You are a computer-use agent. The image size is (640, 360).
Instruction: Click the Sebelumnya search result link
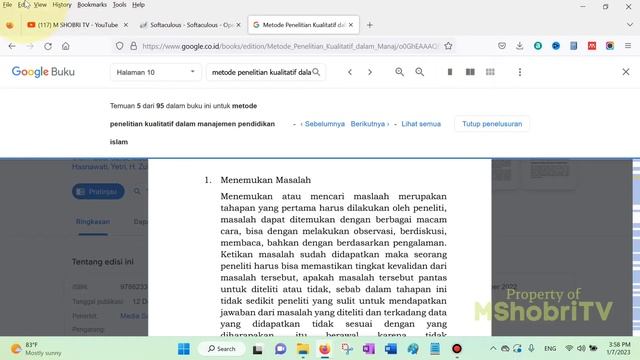[x=324, y=124]
